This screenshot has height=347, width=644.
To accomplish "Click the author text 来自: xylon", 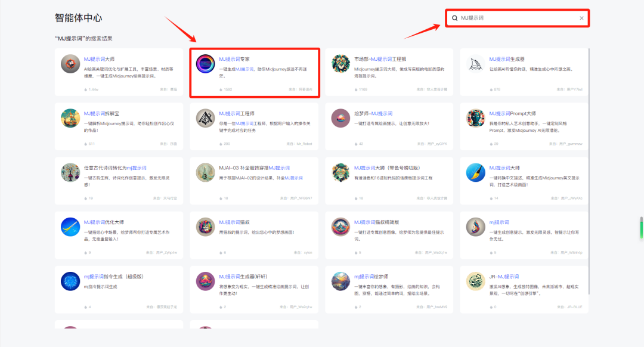I will tap(303, 253).
